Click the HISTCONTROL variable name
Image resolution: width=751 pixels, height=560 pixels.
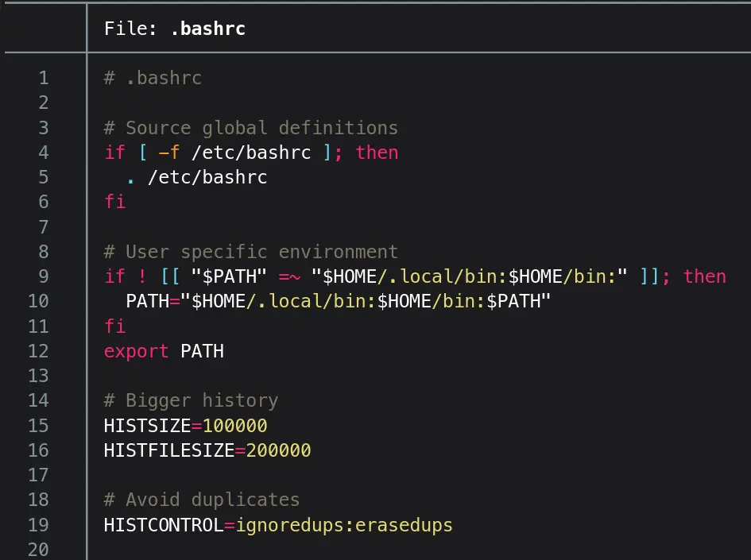pyautogui.click(x=163, y=525)
